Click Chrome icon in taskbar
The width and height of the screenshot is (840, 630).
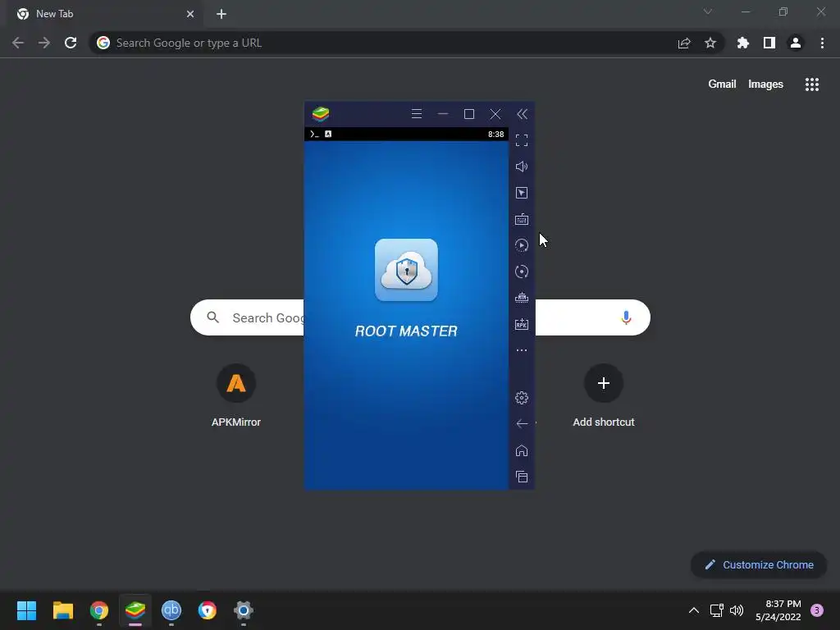[99, 610]
